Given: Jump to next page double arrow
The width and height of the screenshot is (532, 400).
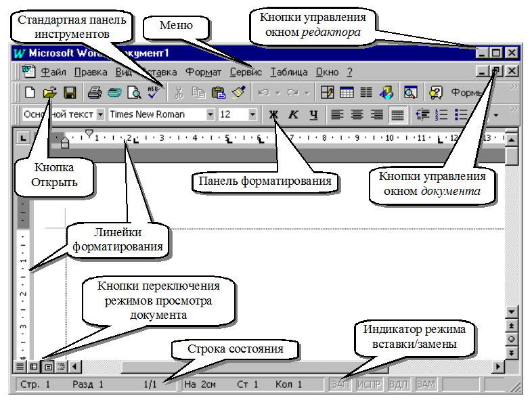Looking at the screenshot, I should click(511, 353).
